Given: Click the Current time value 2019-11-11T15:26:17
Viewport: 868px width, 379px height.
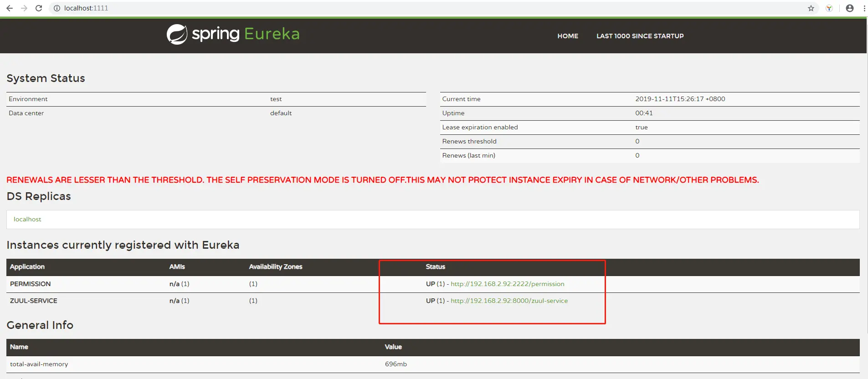Looking at the screenshot, I should point(680,99).
